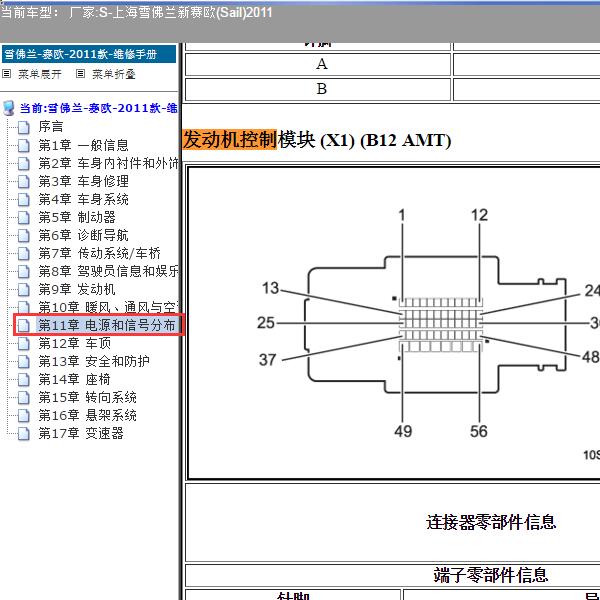This screenshot has width=600, height=600.
Task: Click the page icon beside 第9章 发动机
Action: pos(24,289)
